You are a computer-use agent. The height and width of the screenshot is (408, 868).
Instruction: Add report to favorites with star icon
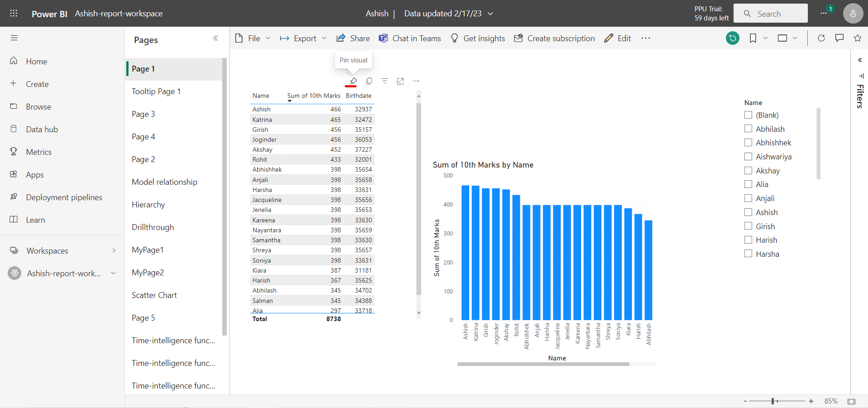coord(857,38)
